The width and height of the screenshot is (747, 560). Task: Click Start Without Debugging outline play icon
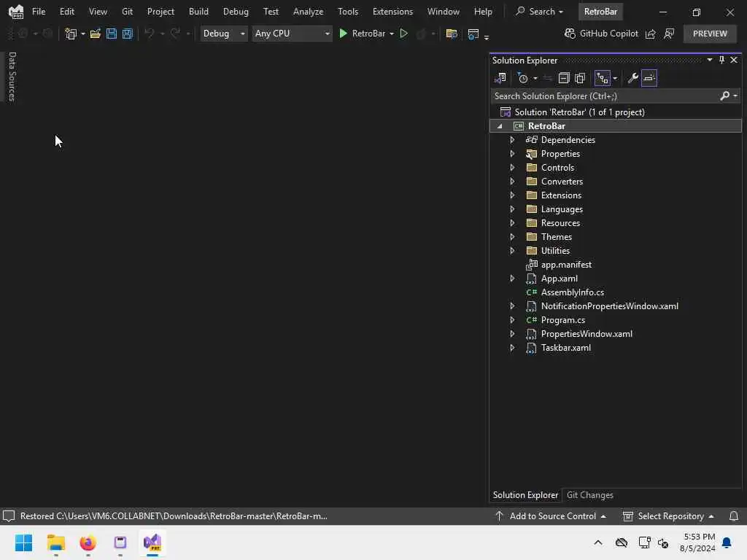click(x=403, y=34)
